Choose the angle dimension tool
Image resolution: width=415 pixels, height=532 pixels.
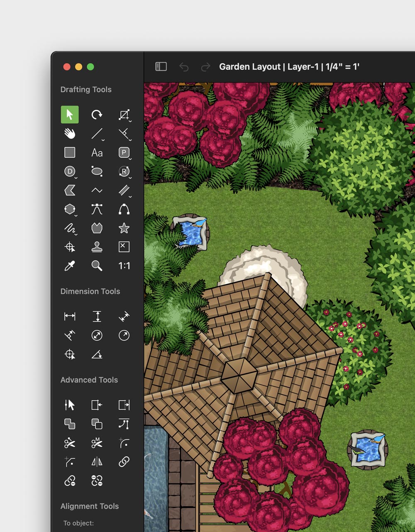click(x=97, y=355)
